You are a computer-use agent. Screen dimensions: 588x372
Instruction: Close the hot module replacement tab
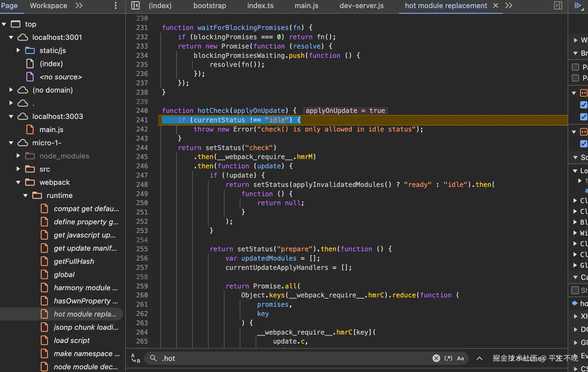(496, 5)
